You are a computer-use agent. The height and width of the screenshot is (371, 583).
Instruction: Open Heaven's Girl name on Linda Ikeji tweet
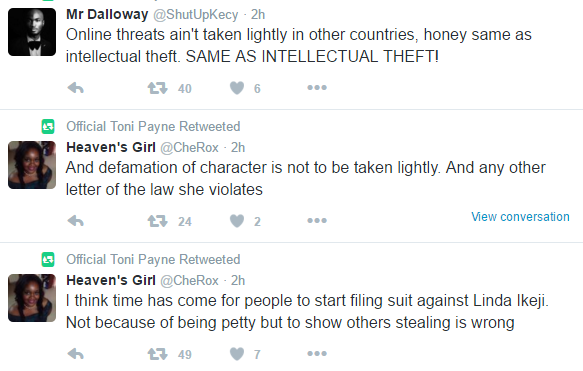click(x=111, y=280)
